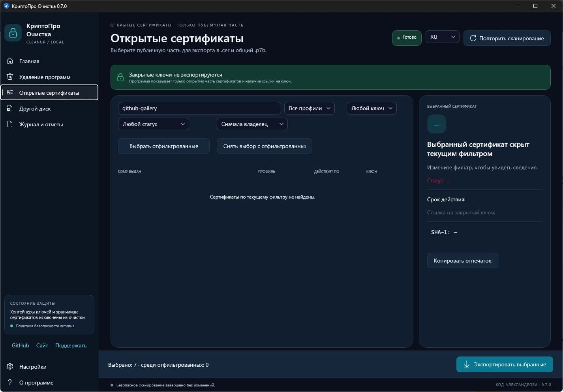Click the gear icon for Настройки
The width and height of the screenshot is (563, 392).
pos(10,366)
